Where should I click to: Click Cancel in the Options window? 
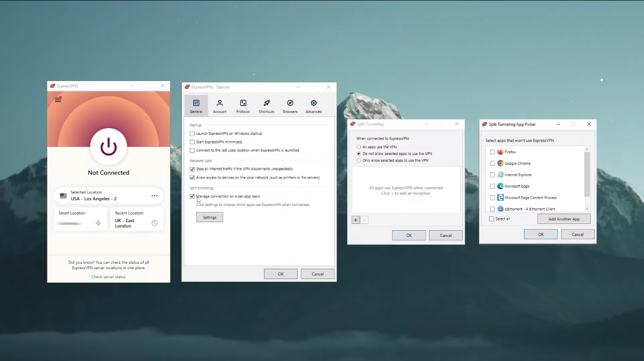tap(318, 274)
